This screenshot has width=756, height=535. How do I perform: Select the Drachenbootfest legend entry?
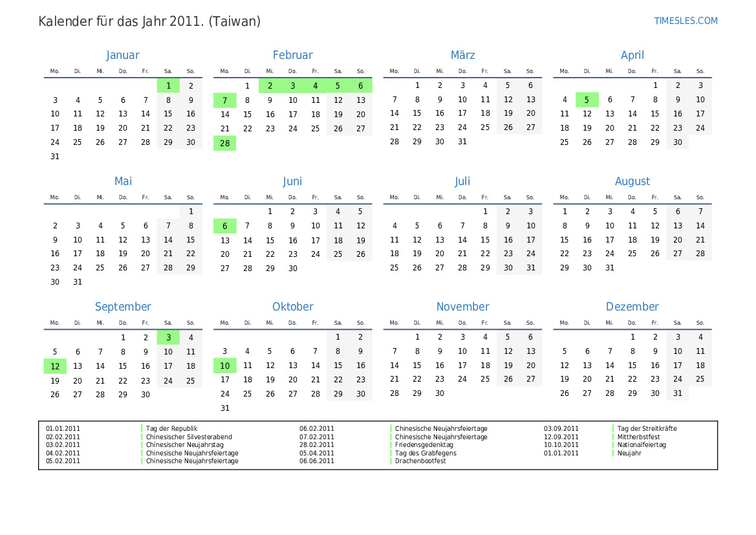(x=420, y=461)
